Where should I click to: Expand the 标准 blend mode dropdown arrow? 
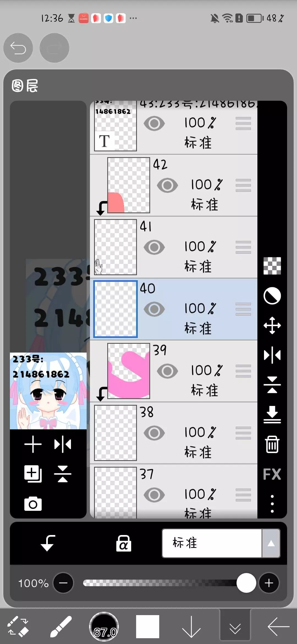click(x=271, y=543)
